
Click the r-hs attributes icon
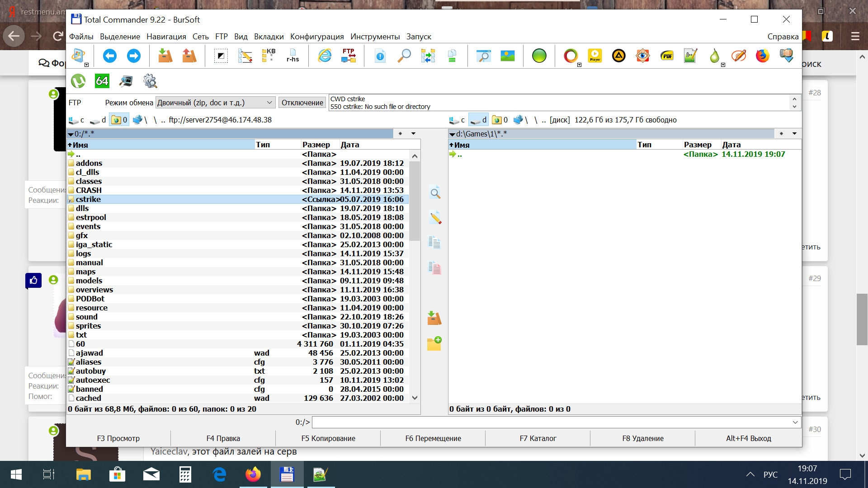pos(293,56)
